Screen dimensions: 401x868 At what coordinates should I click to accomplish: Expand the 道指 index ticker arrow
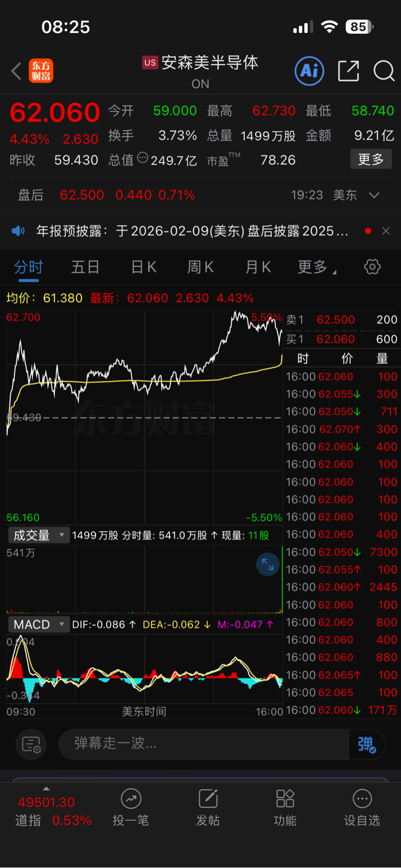(46, 789)
